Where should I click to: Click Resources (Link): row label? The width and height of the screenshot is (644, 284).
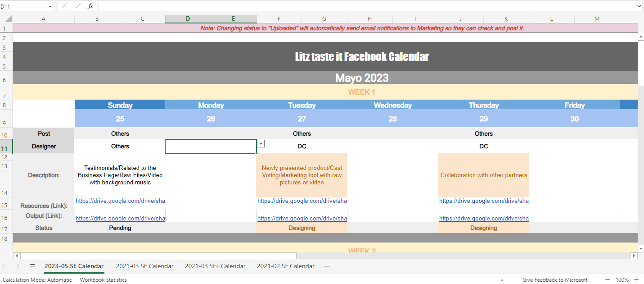pyautogui.click(x=44, y=206)
